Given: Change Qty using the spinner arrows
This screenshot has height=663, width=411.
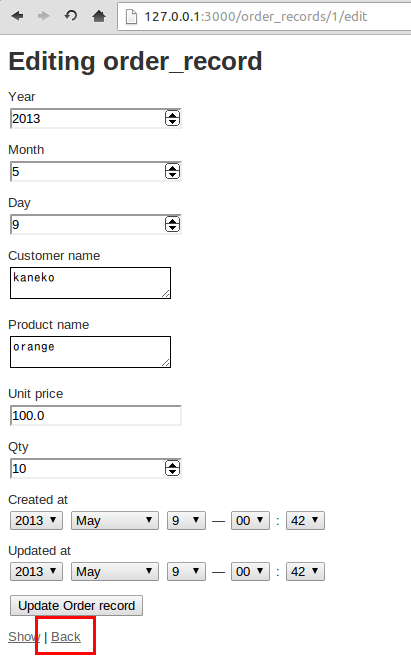Looking at the screenshot, I should pos(172,468).
